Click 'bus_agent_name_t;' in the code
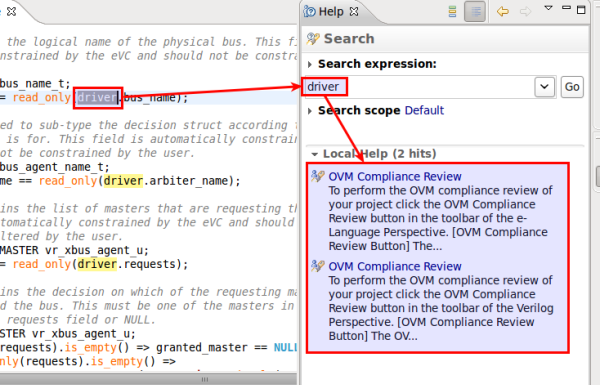The image size is (600, 385). click(x=55, y=167)
